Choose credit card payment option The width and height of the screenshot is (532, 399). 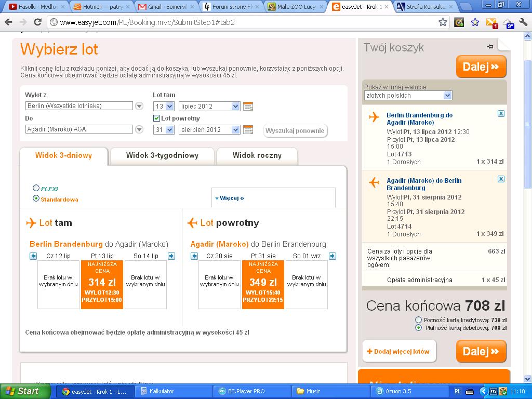click(418, 320)
